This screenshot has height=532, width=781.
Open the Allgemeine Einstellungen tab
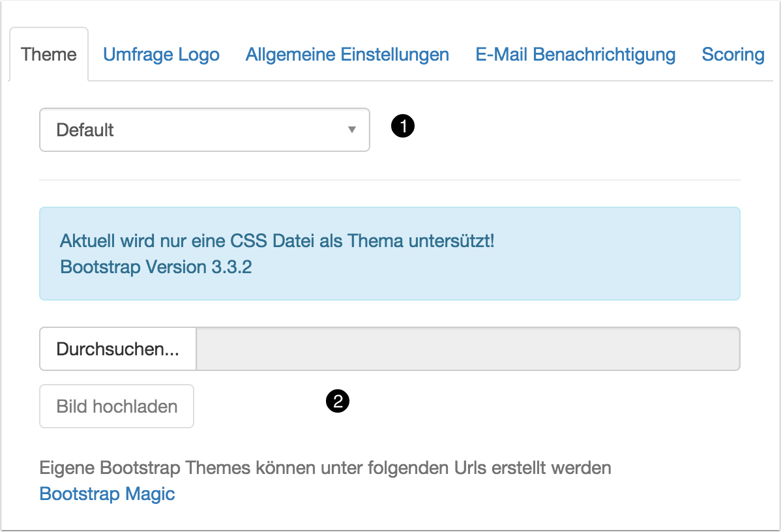(347, 54)
